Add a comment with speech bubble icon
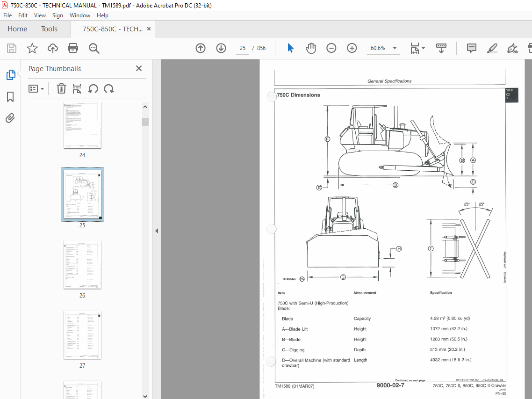The image size is (532, 399). (x=472, y=48)
